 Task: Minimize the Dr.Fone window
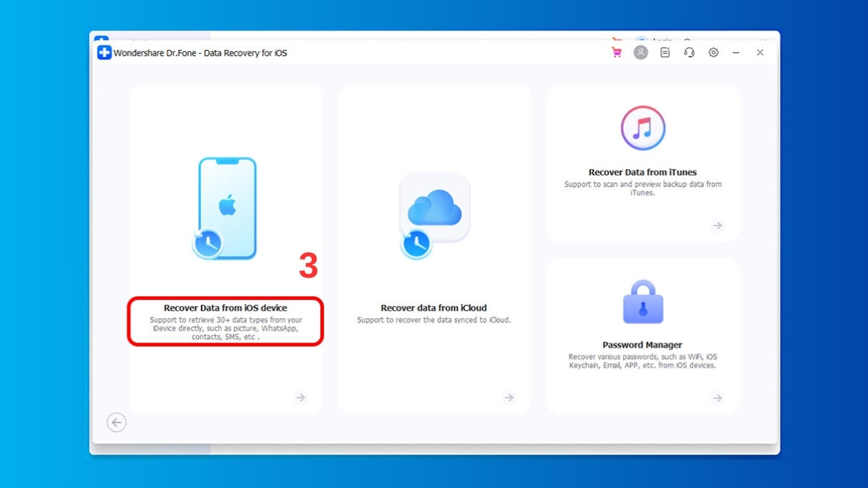(x=736, y=52)
